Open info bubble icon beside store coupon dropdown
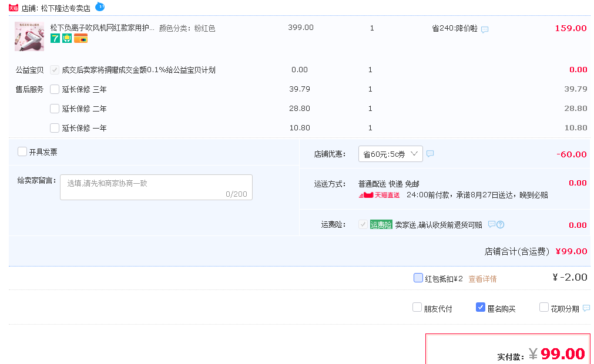594x364 pixels. tap(430, 153)
